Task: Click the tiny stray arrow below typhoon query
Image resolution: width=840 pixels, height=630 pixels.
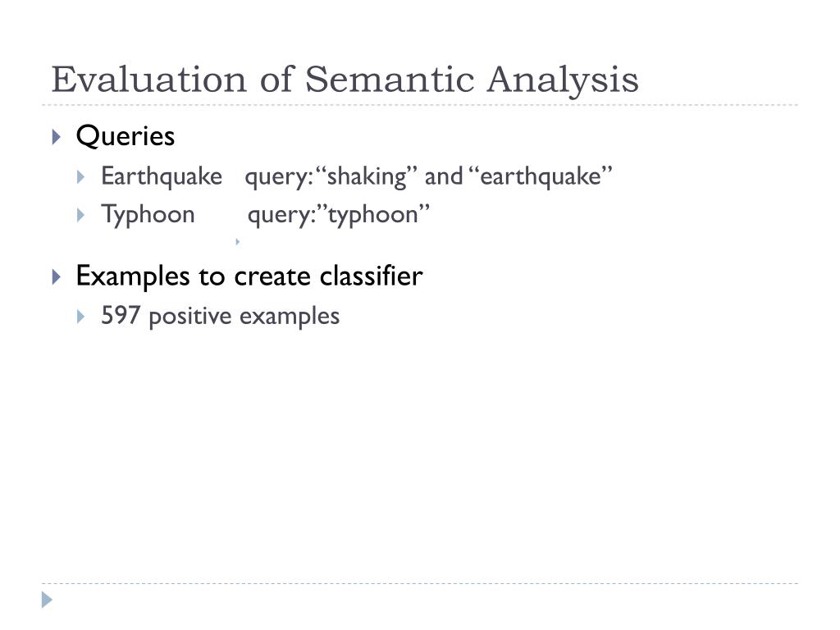Action: click(x=237, y=242)
